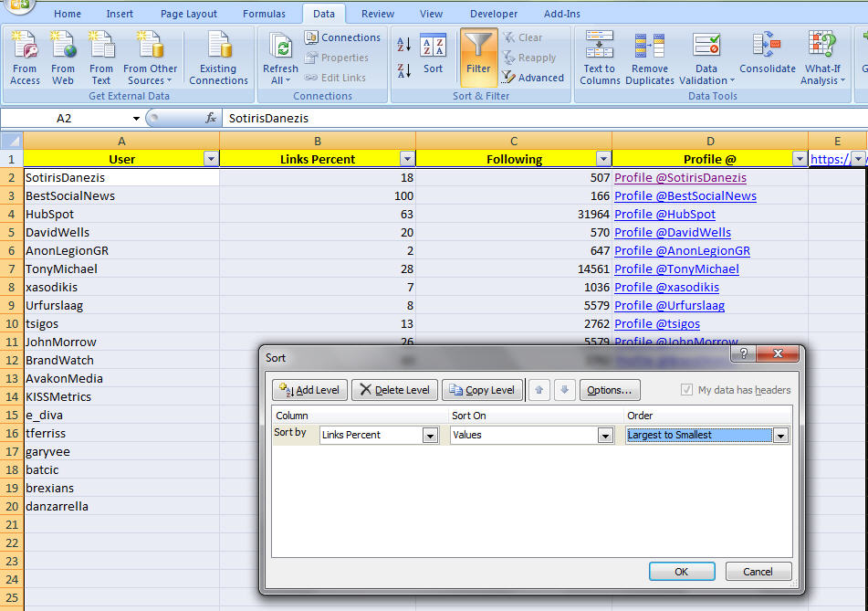Switch to the View tab
The height and width of the screenshot is (611, 868).
431,14
